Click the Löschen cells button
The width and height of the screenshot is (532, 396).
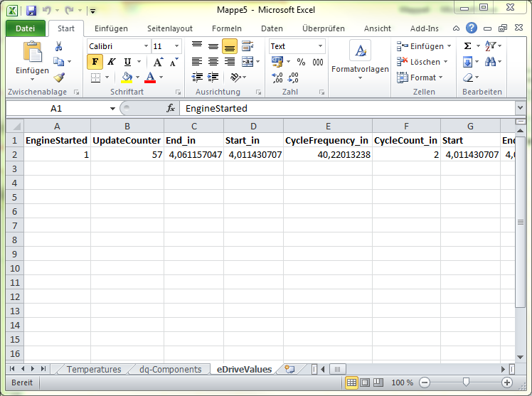click(422, 62)
